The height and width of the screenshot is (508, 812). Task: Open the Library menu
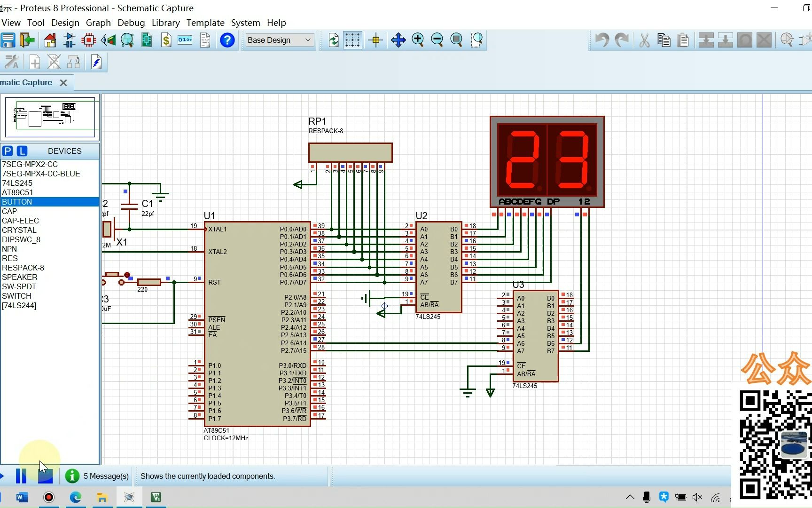pos(165,23)
